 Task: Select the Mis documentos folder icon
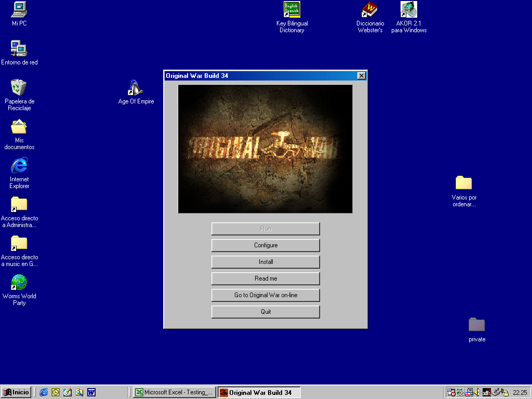pyautogui.click(x=19, y=135)
